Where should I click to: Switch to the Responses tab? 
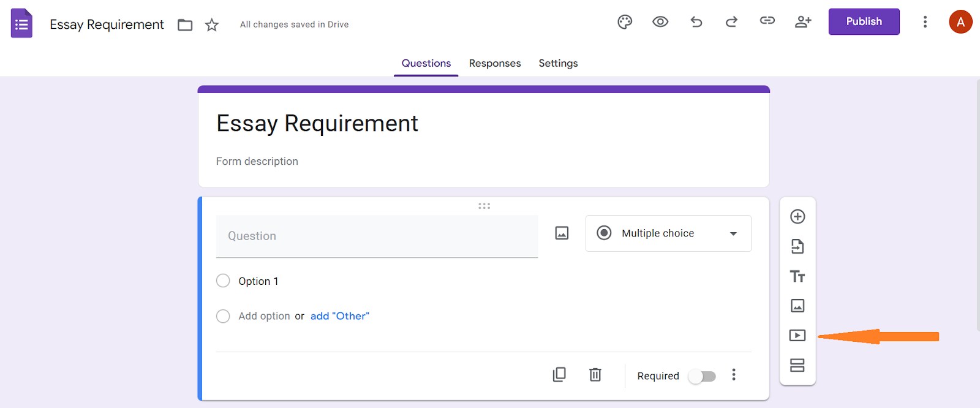point(495,63)
